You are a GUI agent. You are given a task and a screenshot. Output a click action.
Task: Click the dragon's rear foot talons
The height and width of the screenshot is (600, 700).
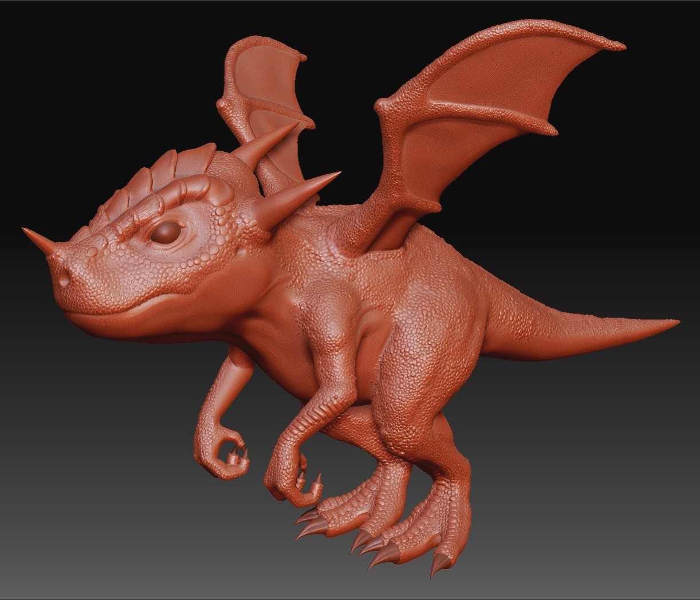point(384,550)
